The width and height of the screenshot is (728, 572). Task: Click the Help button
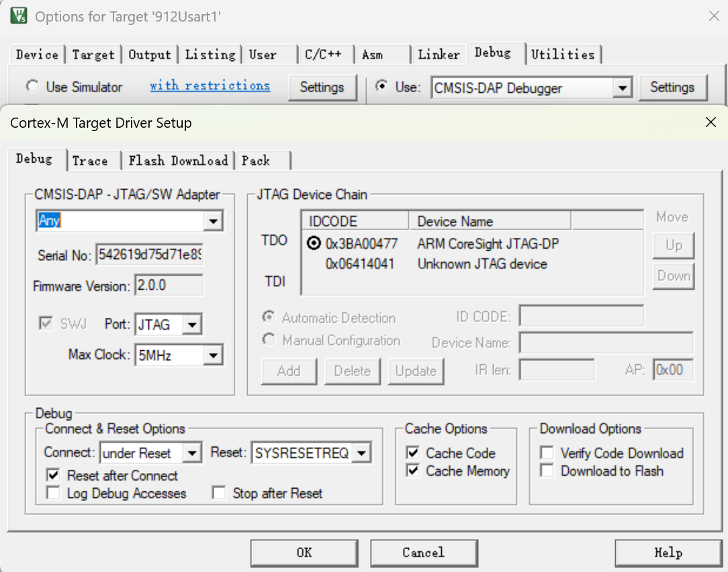668,553
